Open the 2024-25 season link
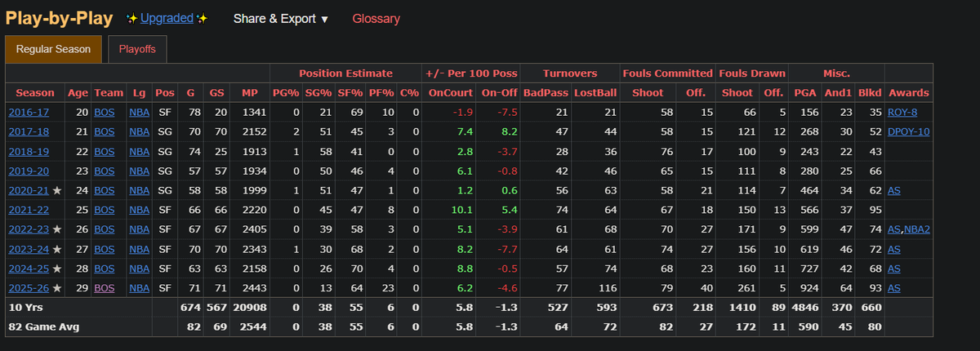The height and width of the screenshot is (351, 980). [28, 269]
